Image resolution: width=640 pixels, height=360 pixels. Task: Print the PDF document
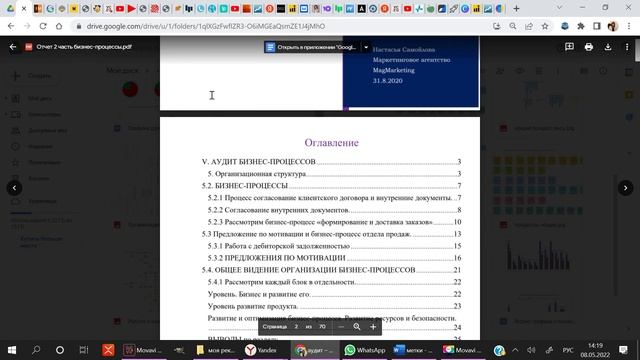589,47
